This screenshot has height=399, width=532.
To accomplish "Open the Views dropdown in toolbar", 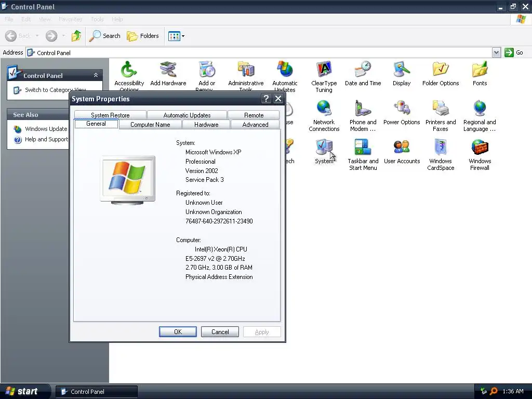I will pos(177,36).
